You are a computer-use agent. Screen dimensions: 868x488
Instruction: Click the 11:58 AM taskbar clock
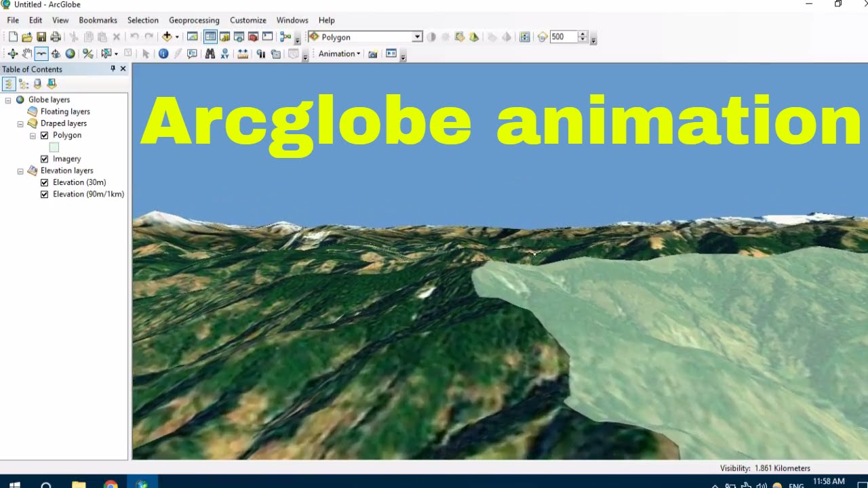pos(829,483)
